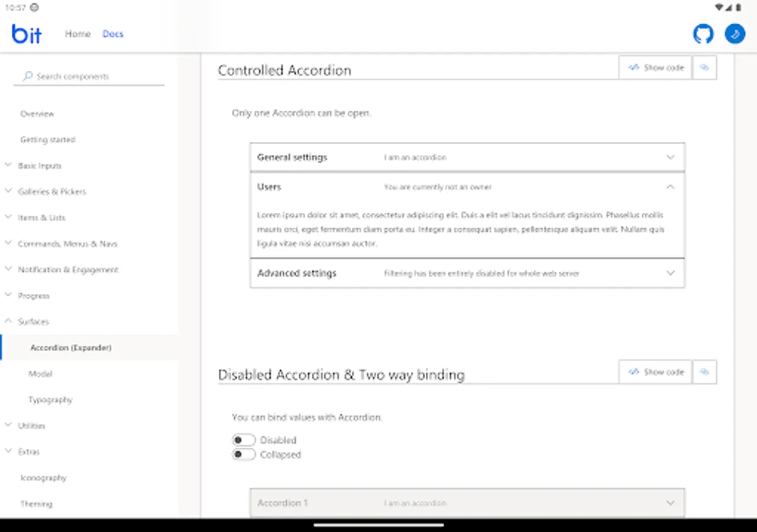Viewport: 757px width, 532px height.
Task: Click the search magnifier in components search
Action: pyautogui.click(x=27, y=76)
